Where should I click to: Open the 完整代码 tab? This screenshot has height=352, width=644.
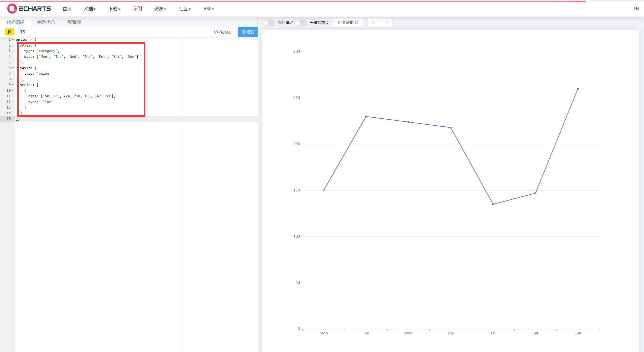pyautogui.click(x=46, y=22)
